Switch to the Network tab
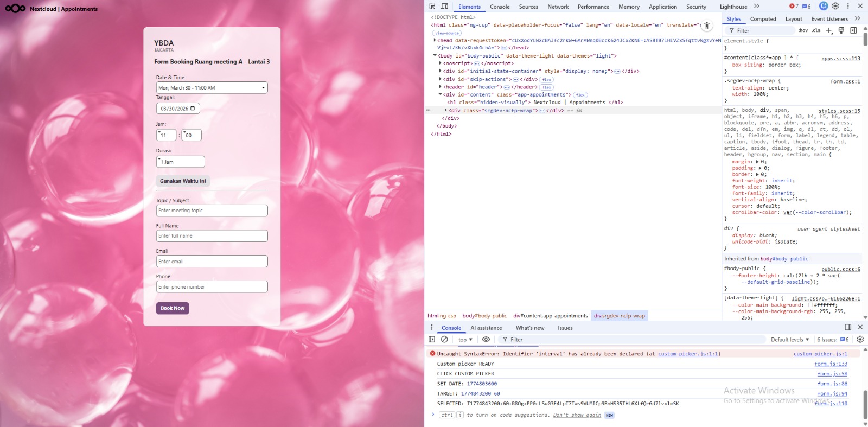Image resolution: width=868 pixels, height=427 pixels. (x=558, y=7)
